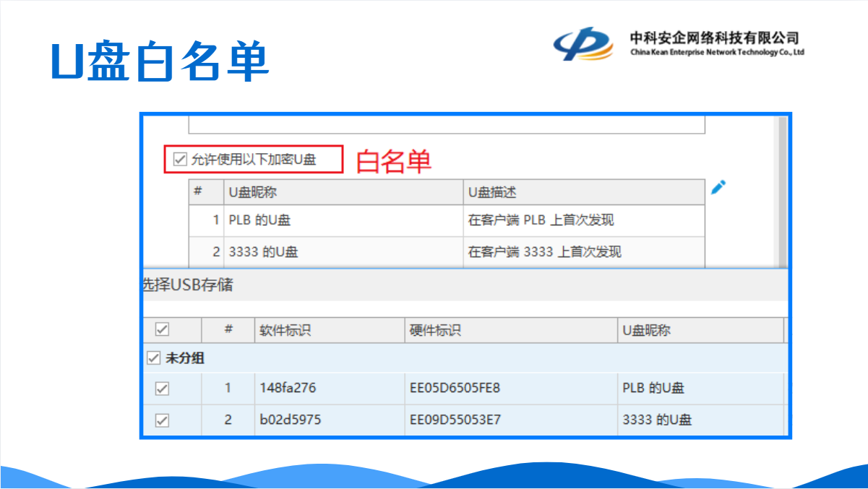Viewport: 868px width, 489px height.
Task: Click the China Kean company logo
Action: coord(583,43)
